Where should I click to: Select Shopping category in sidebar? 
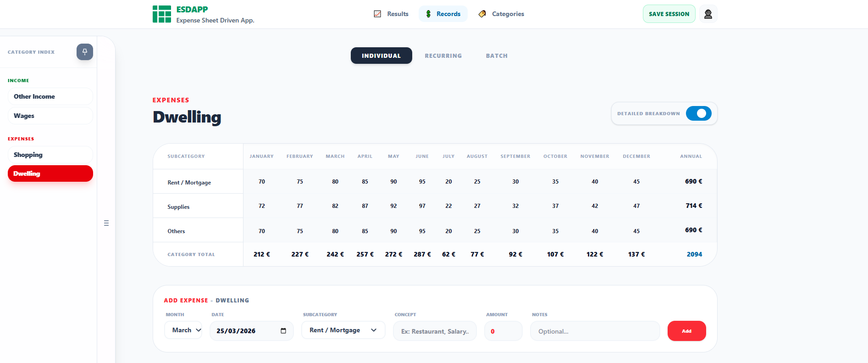pyautogui.click(x=50, y=155)
